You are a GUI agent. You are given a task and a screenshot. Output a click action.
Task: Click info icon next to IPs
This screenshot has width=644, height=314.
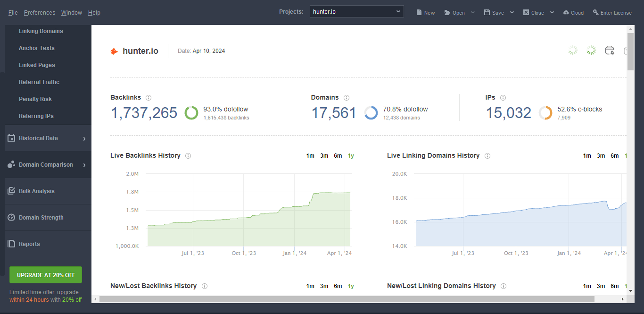click(x=503, y=98)
